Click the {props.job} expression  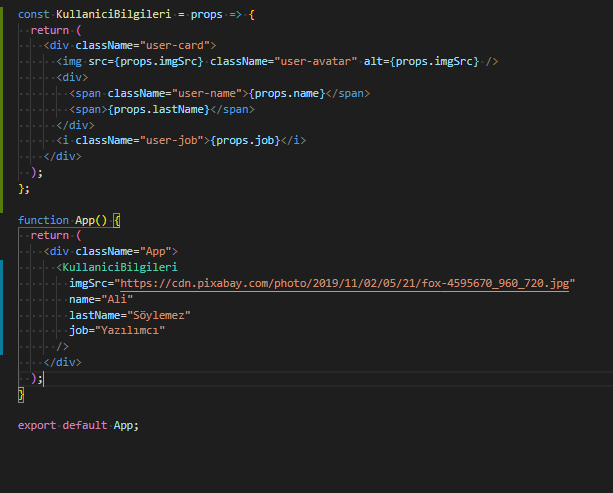[x=246, y=140]
